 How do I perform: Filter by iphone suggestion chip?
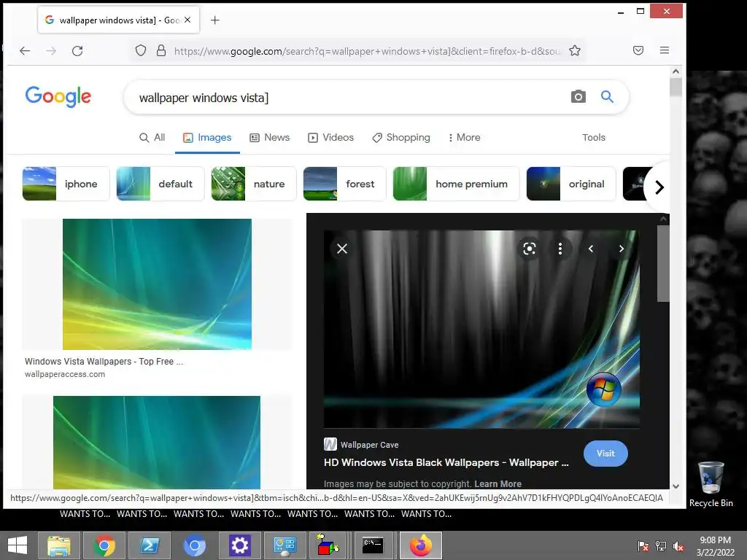[x=66, y=184]
